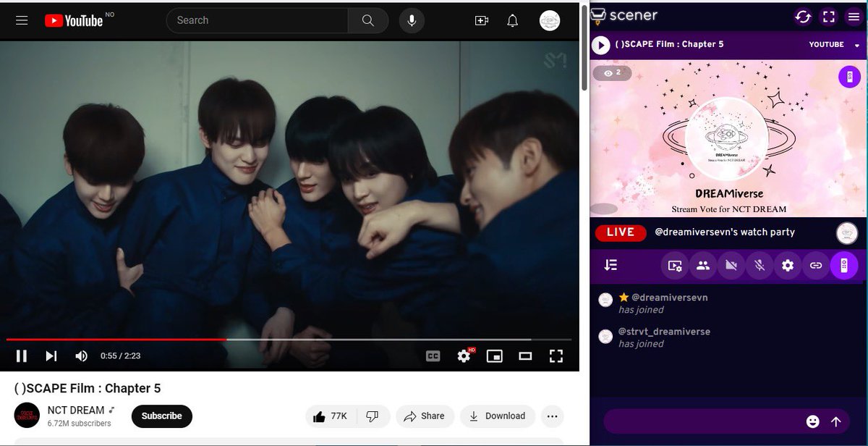Screen dimensions: 868x446
Task: Unmute the Scener microphone
Action: point(759,266)
